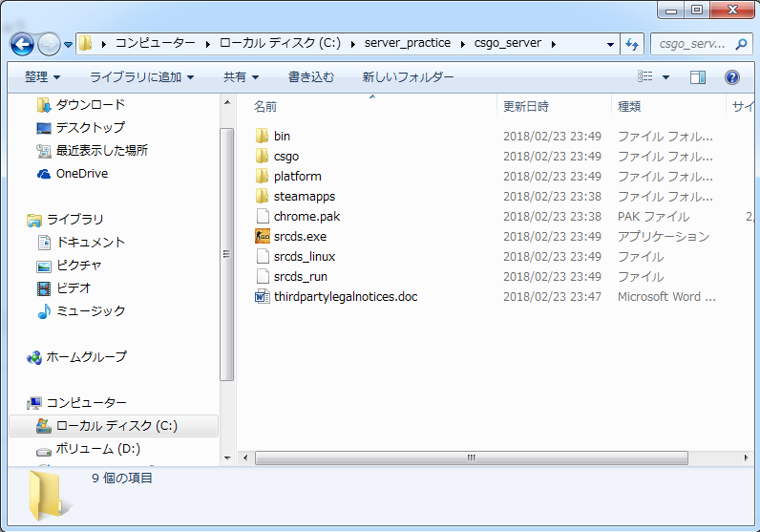Sort by the 更新日時 column header
The height and width of the screenshot is (532, 760).
(526, 107)
